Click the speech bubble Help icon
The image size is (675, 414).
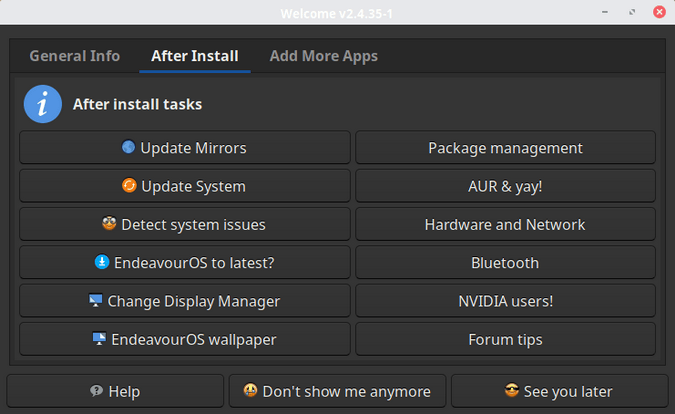click(x=96, y=391)
